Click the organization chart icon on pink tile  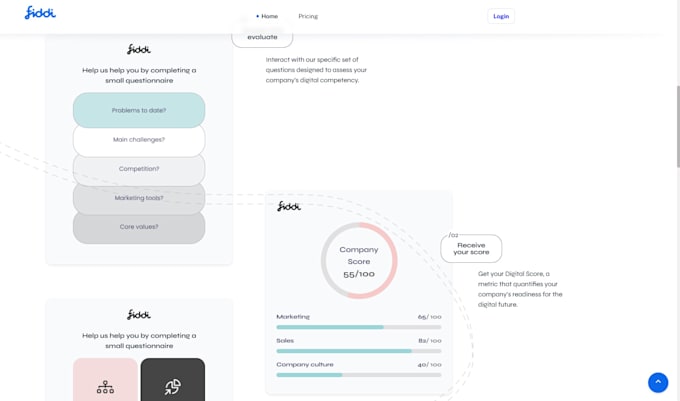(105, 387)
